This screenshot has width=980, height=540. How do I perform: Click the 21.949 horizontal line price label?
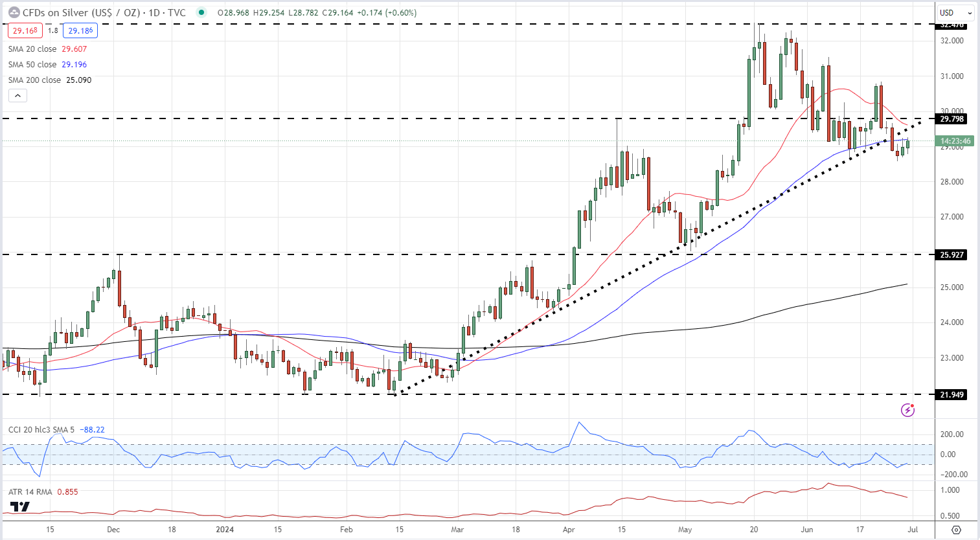(952, 394)
